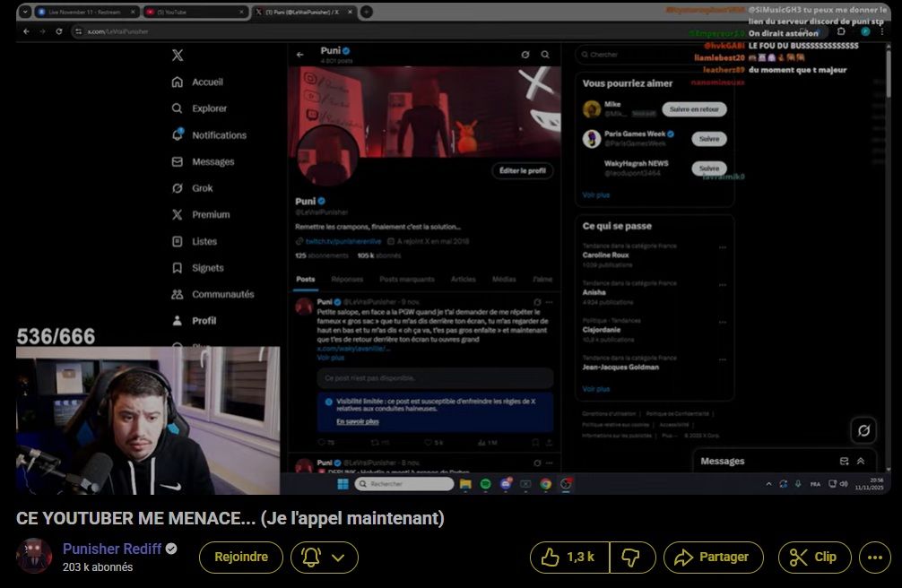Click the thumbs down dislike button
This screenshot has width=902, height=588.
(x=632, y=558)
